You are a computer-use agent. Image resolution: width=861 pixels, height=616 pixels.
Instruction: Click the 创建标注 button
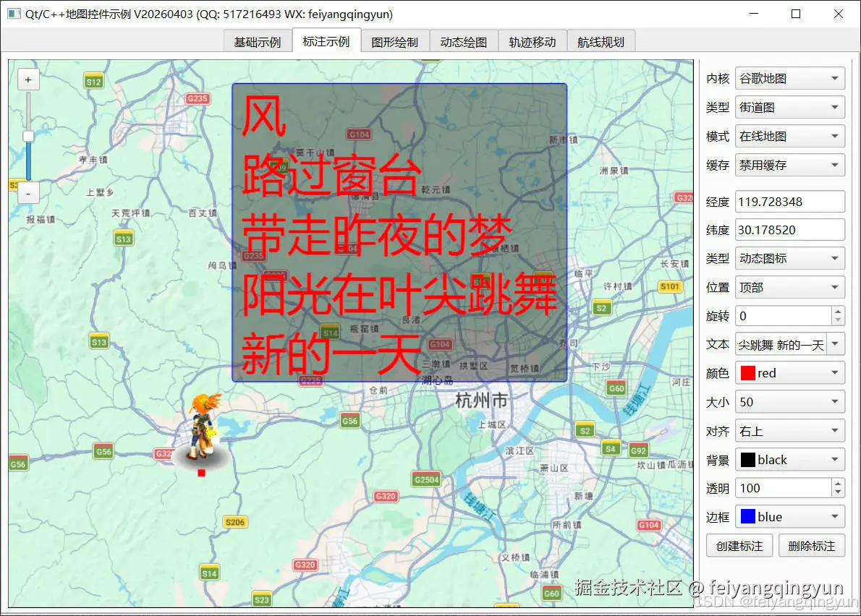(739, 545)
